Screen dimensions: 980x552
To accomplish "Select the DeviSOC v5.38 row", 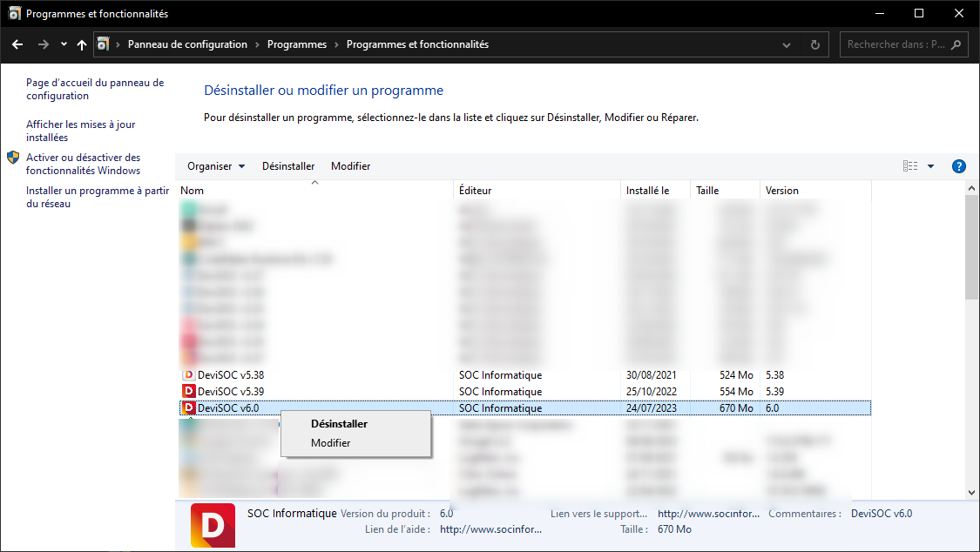I will click(525, 375).
